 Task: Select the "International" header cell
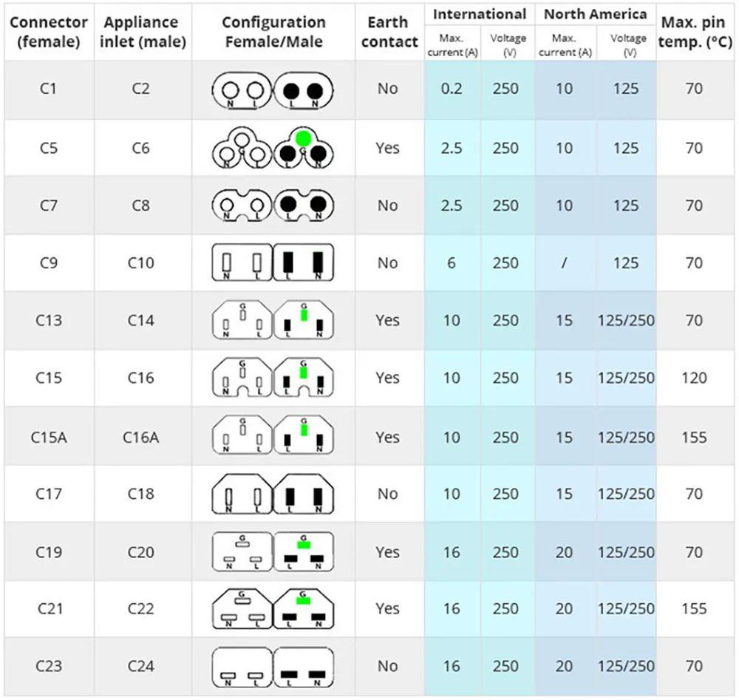point(480,14)
